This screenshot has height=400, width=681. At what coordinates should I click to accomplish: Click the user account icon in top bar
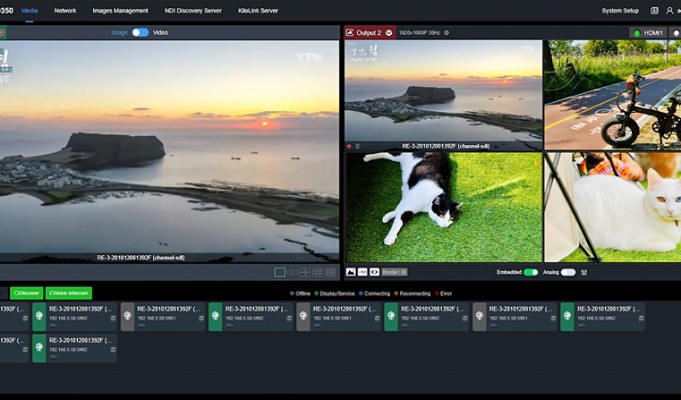tap(669, 11)
